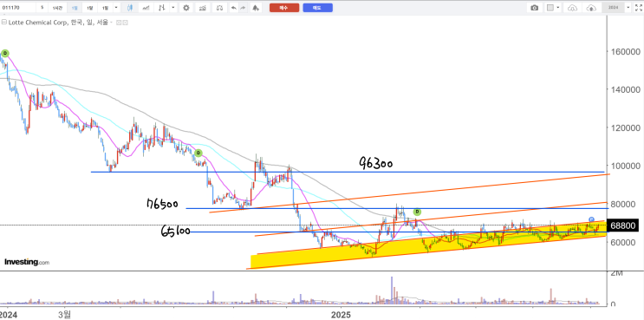Open the dropdown arrow next to 2024 label

[x=628, y=8]
